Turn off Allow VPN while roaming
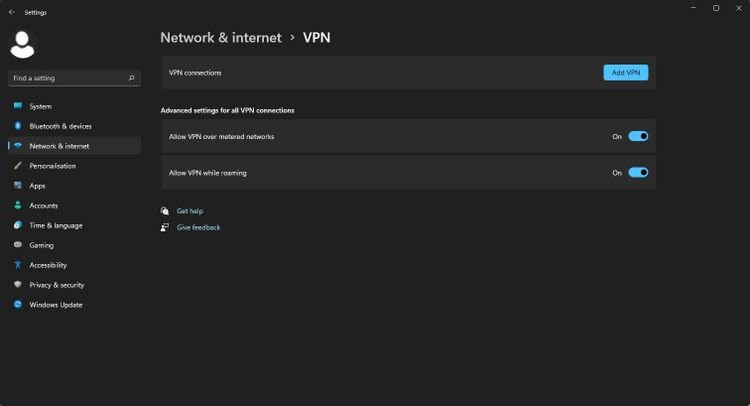Image resolution: width=750 pixels, height=406 pixels. tap(638, 173)
